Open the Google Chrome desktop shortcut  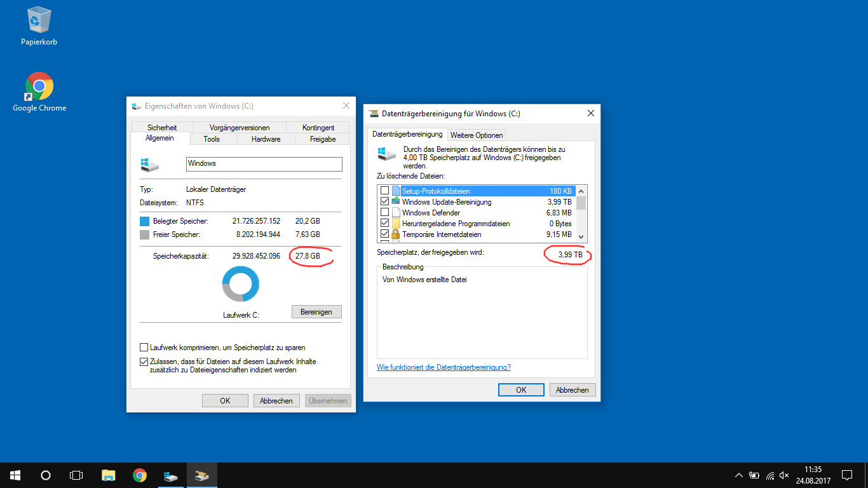click(39, 92)
